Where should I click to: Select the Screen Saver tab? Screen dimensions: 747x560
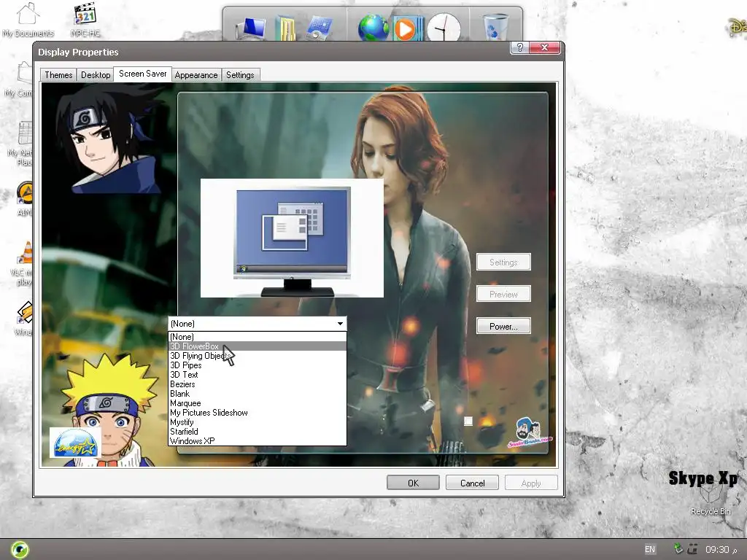pyautogui.click(x=142, y=74)
